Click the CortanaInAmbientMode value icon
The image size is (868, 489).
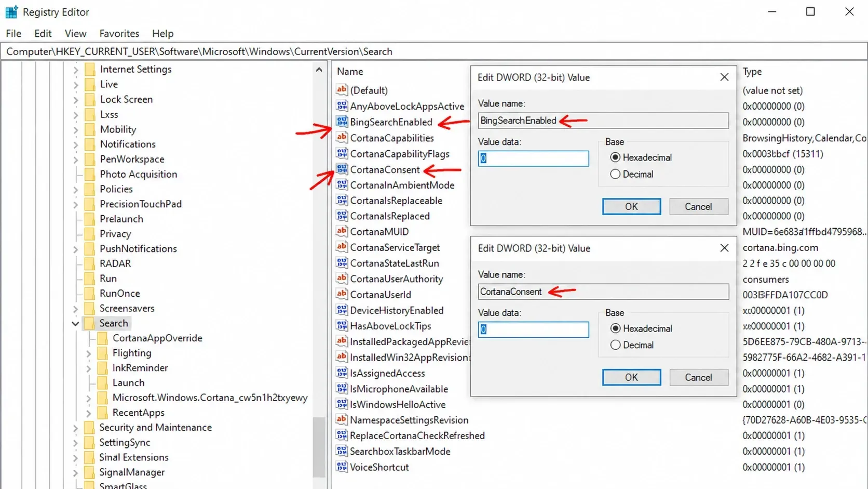[x=342, y=185]
